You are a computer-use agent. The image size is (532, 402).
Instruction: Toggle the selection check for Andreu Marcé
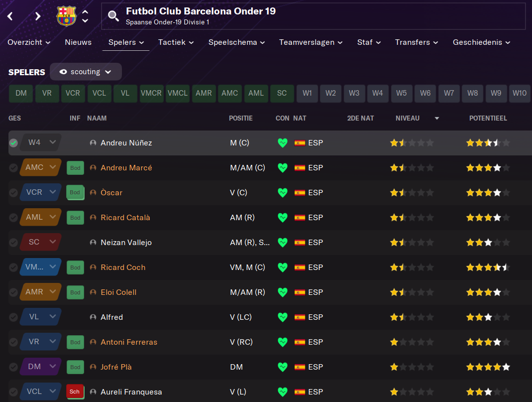tap(13, 168)
